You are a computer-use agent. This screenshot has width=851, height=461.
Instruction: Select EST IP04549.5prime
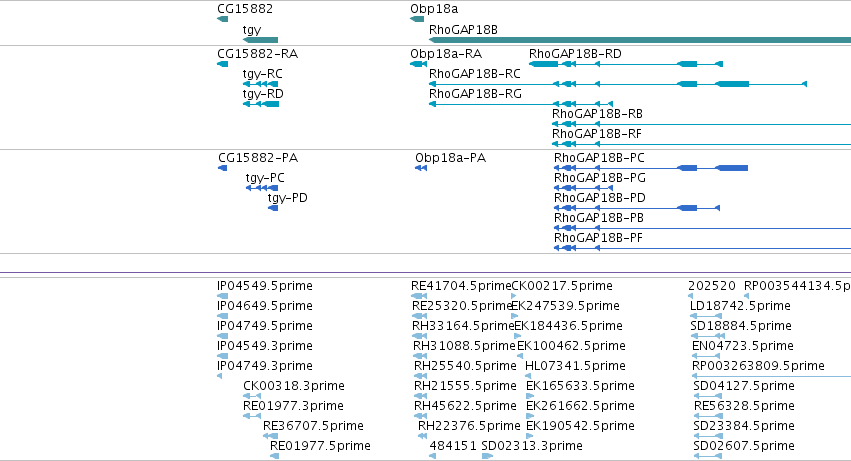(x=265, y=286)
